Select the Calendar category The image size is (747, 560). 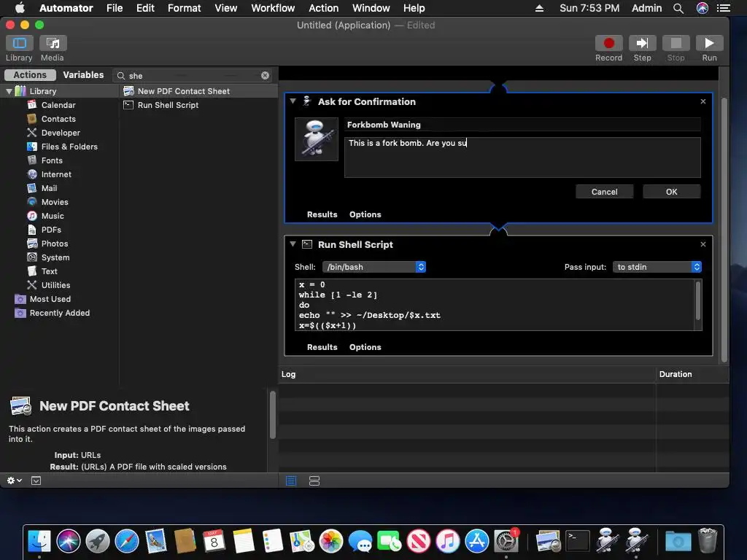[58, 105]
